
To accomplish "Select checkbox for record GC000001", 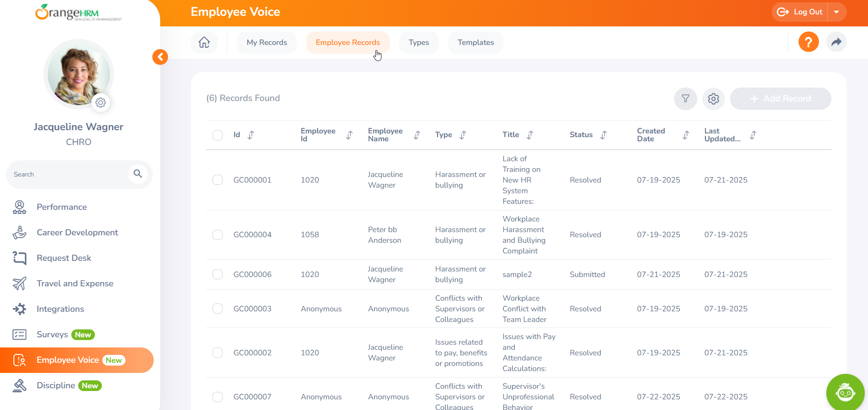I will pyautogui.click(x=218, y=180).
